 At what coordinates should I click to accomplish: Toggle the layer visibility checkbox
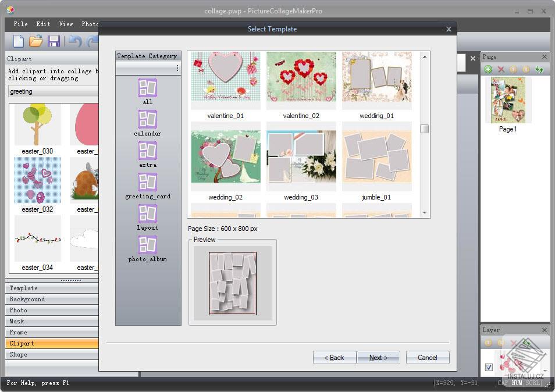(489, 367)
